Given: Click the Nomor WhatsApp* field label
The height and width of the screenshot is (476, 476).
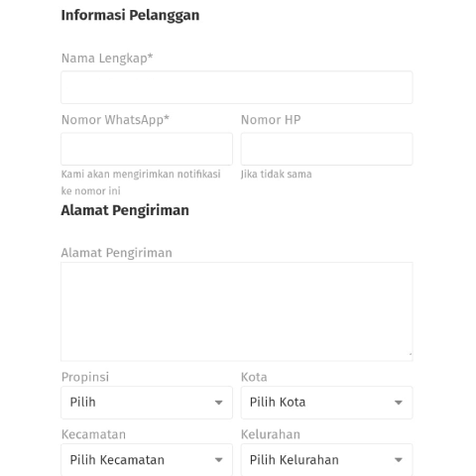Looking at the screenshot, I should [115, 120].
